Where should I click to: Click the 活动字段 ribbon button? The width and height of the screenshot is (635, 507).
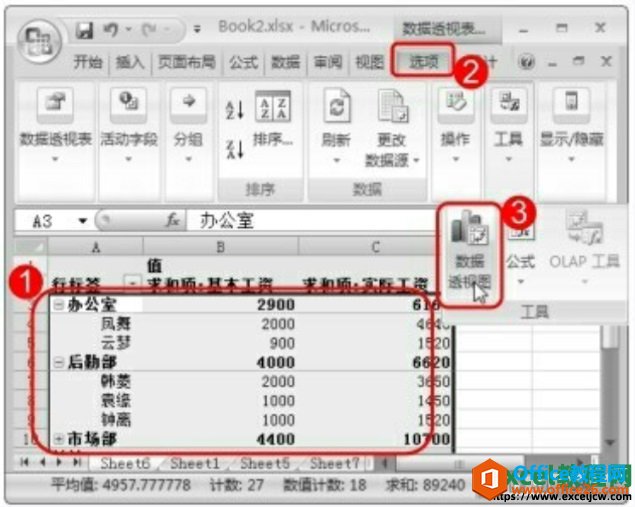128,117
